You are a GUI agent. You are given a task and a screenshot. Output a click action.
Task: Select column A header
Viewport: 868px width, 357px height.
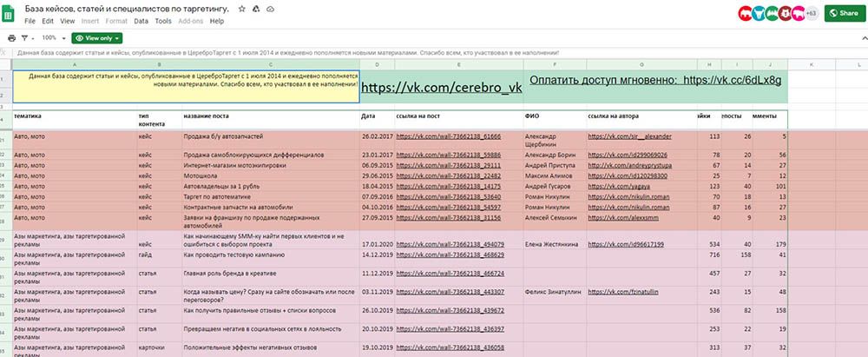coord(75,65)
